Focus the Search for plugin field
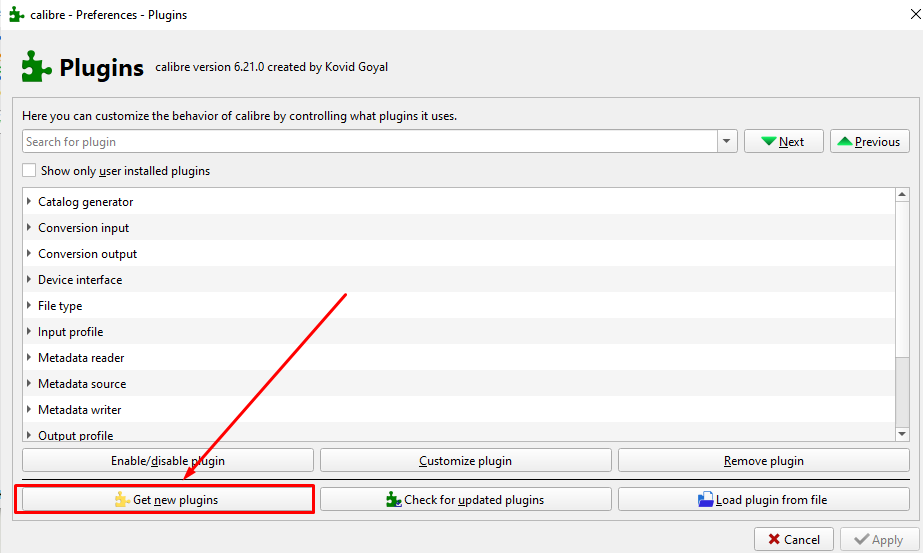Image resolution: width=923 pixels, height=553 pixels. [x=370, y=141]
